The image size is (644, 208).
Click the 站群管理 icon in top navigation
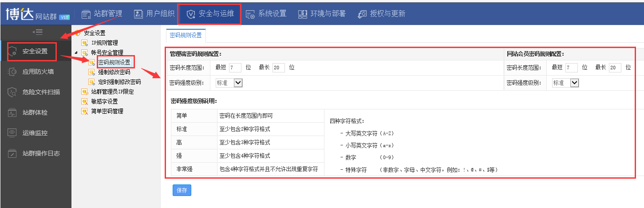coord(86,14)
